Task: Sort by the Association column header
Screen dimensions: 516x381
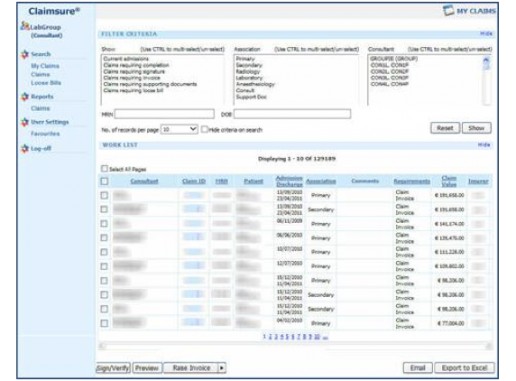Action: (321, 181)
